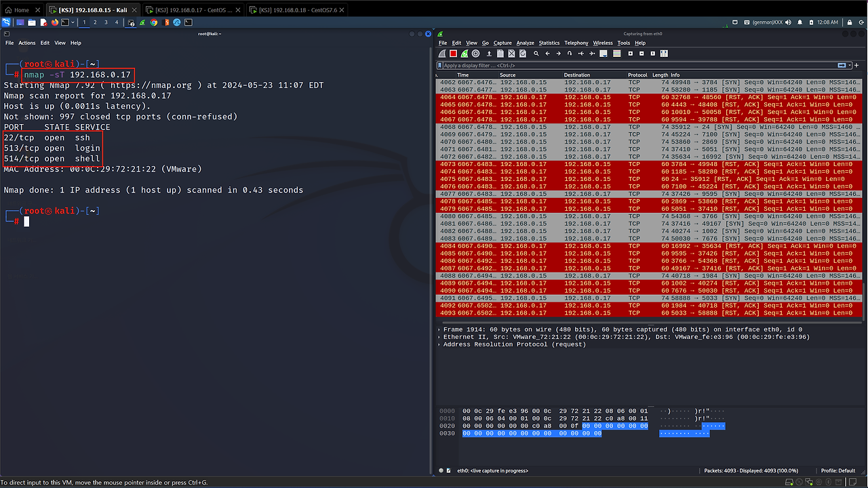Open Wireshark Statistics menu

(549, 43)
